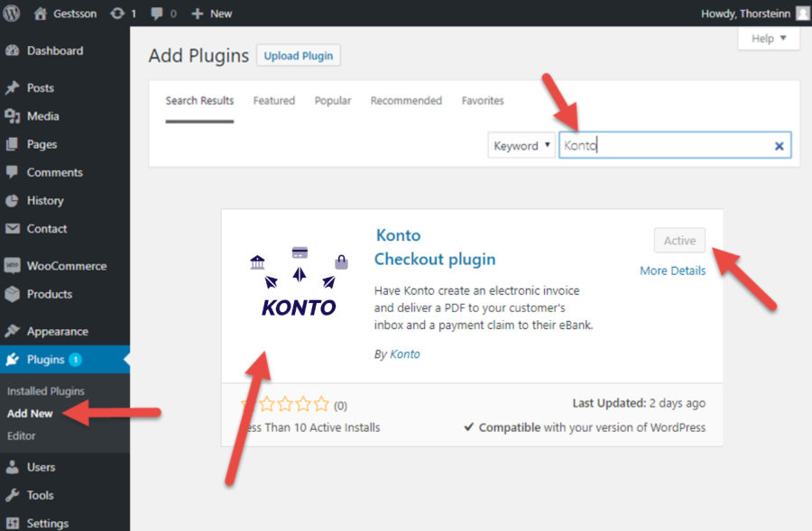Open the Gestsson site home icon

pyautogui.click(x=41, y=14)
